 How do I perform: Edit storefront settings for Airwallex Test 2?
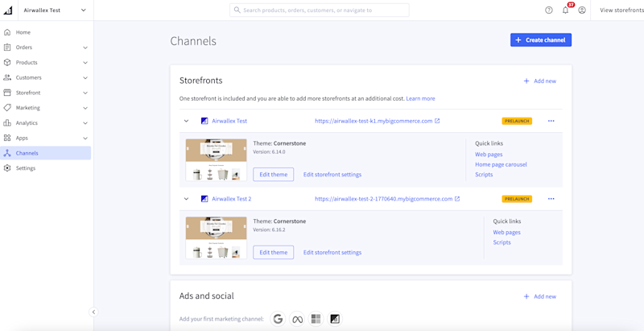pos(332,253)
